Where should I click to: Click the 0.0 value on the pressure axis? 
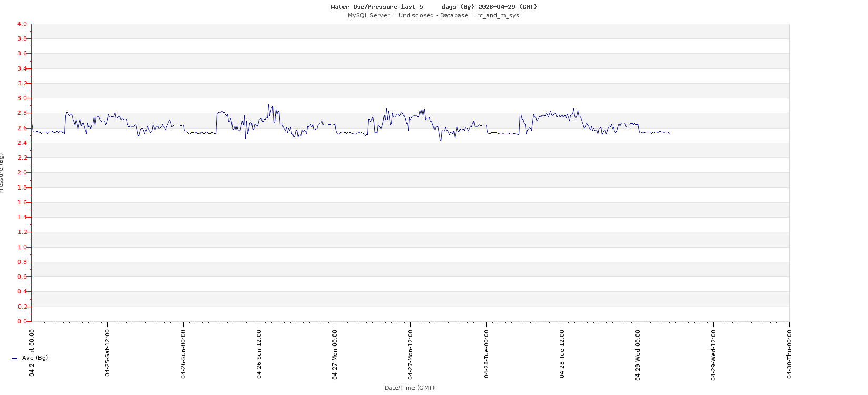[x=22, y=321]
